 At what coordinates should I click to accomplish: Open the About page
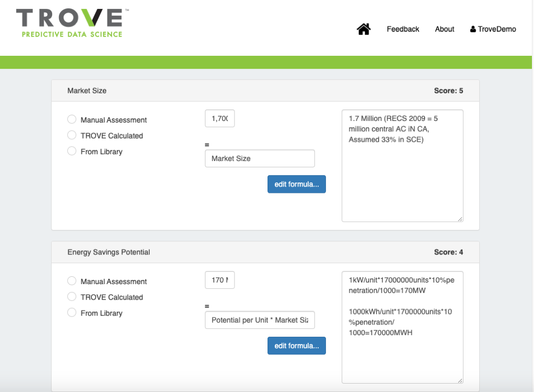444,29
